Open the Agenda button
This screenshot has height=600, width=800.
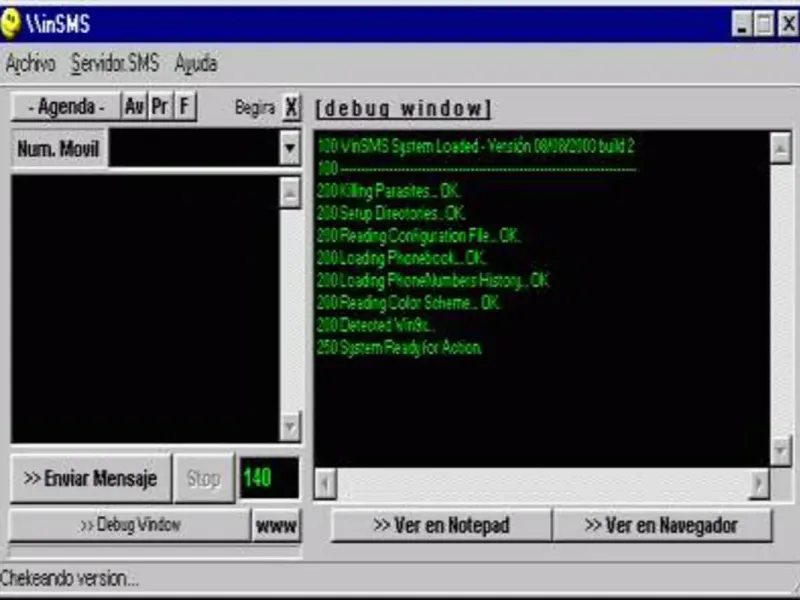(x=66, y=107)
